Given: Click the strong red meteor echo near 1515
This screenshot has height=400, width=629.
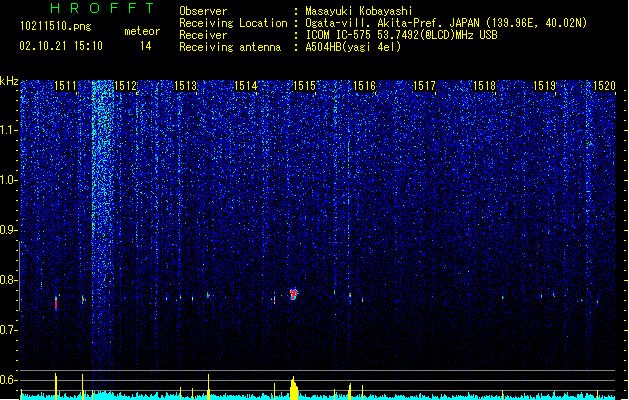Looking at the screenshot, I should tap(294, 294).
